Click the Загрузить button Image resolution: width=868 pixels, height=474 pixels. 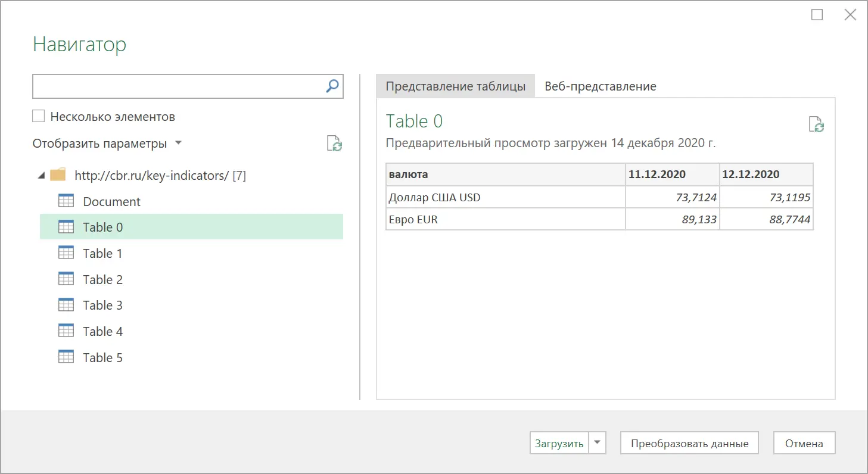click(x=559, y=443)
